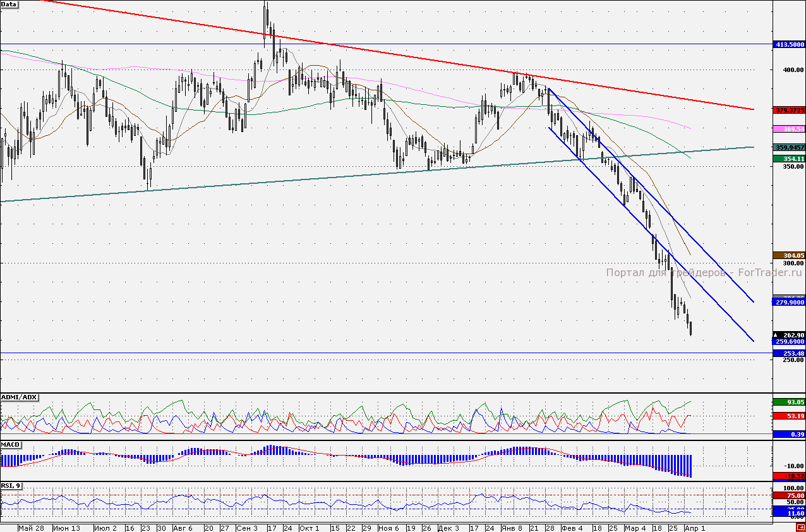Click the pink 369.54 moving average tag
Viewport: 806px width, 532px height.
(x=789, y=129)
